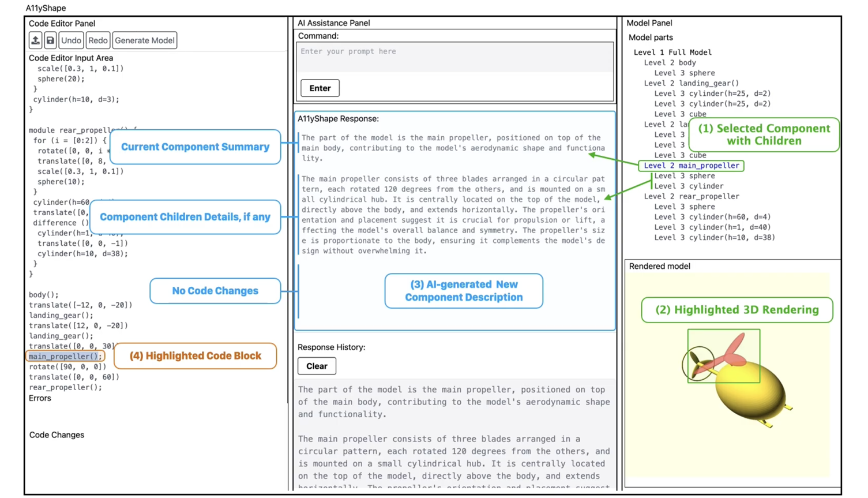Image resolution: width=868 pixels, height=498 pixels.
Task: Select the Level 2 main_propeller node
Action: coord(691,166)
